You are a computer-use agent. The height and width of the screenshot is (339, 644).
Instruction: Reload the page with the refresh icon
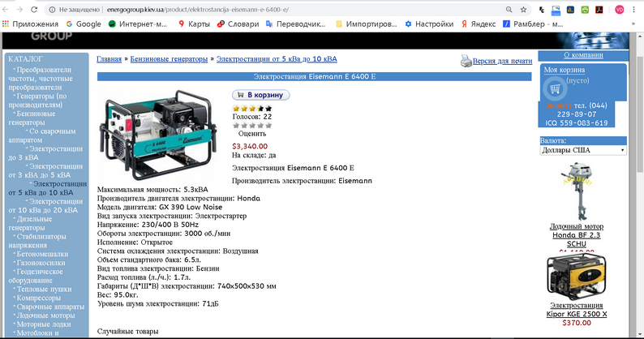click(x=34, y=10)
